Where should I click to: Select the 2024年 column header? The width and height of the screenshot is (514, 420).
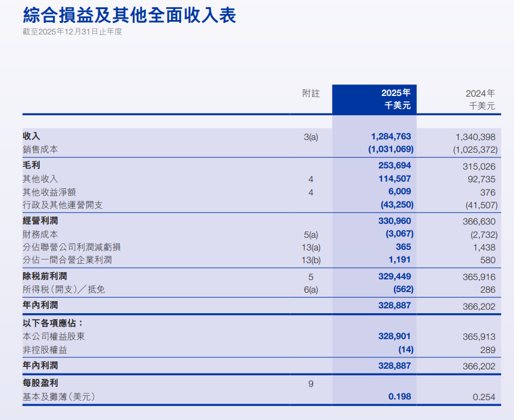pyautogui.click(x=480, y=94)
